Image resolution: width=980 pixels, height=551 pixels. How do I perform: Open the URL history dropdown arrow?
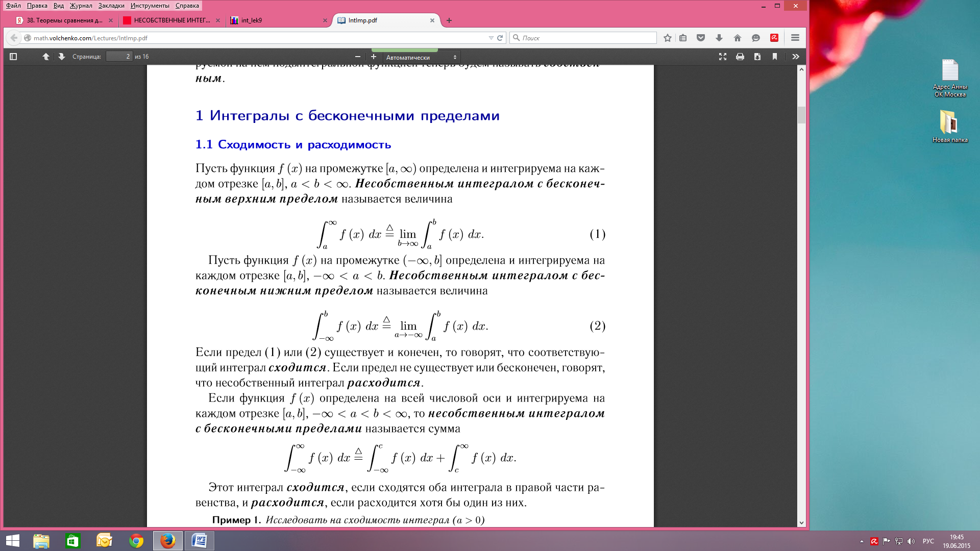[491, 38]
